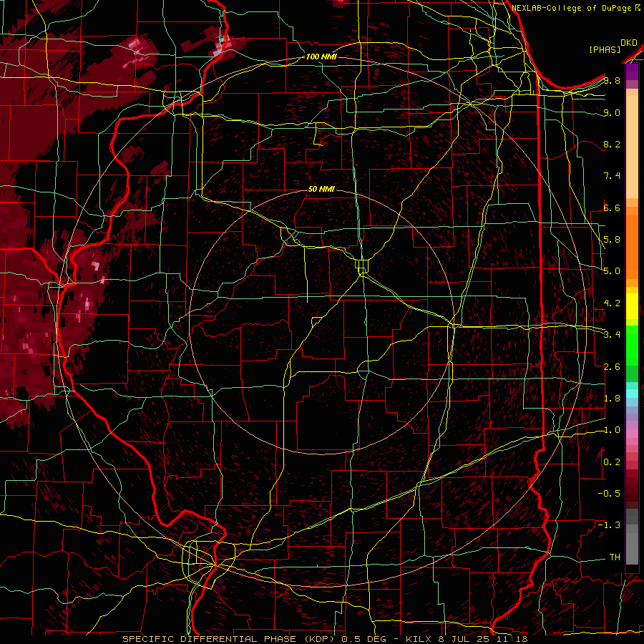Click the 6.6 value on the color scale

(612, 208)
